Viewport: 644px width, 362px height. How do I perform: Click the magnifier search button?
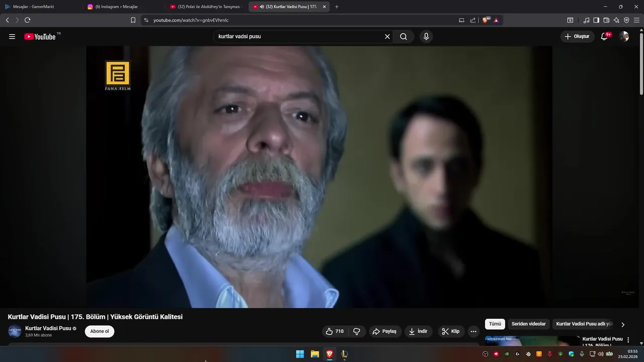tap(404, 37)
